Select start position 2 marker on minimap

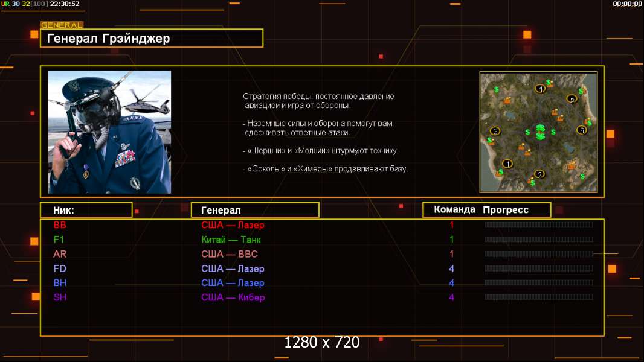[x=539, y=174]
